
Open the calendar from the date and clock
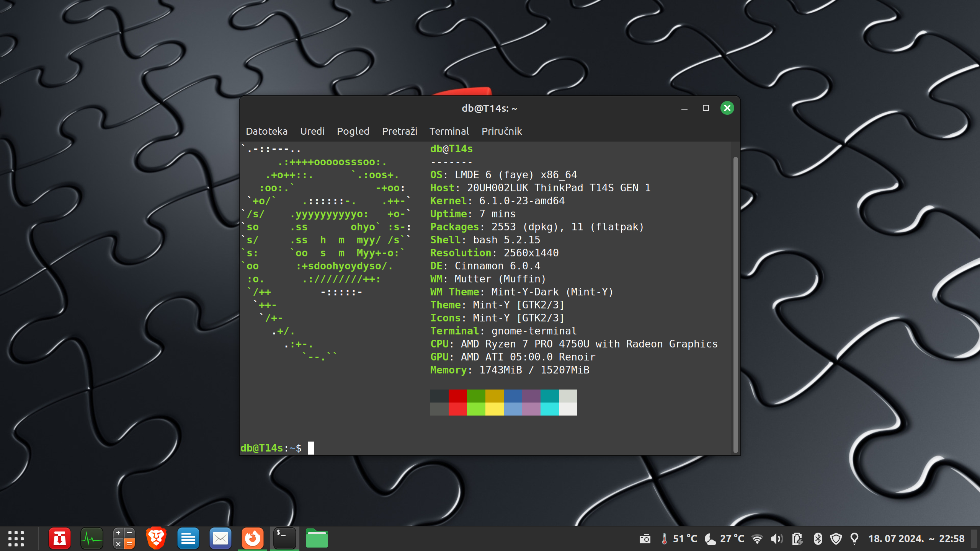(x=916, y=539)
